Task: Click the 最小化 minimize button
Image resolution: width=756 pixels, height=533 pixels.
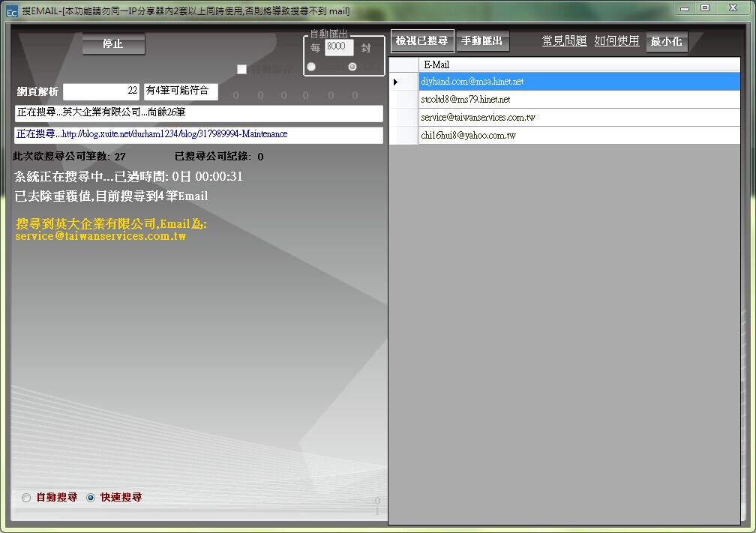Action: [666, 41]
